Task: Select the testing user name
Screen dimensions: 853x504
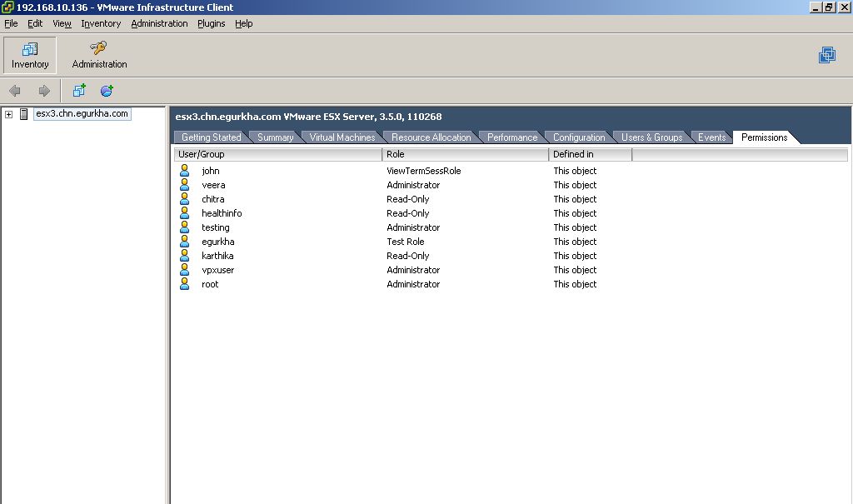Action: (x=216, y=227)
